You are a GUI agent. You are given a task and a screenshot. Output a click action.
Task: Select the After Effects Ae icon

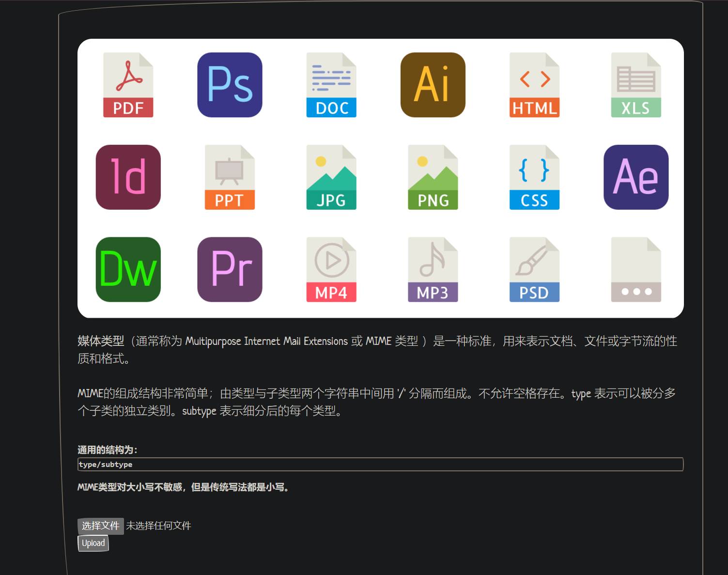tap(636, 177)
